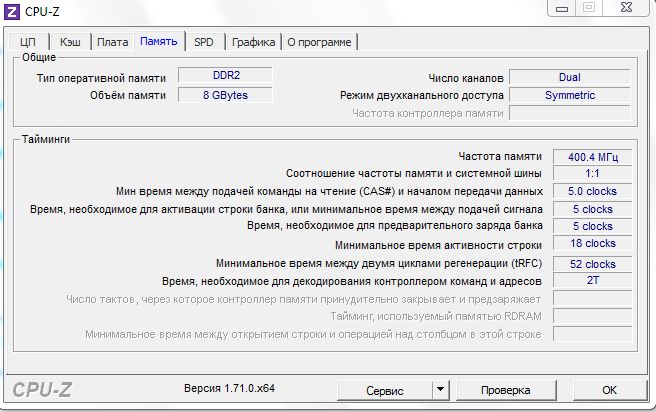Image resolution: width=656 pixels, height=412 pixels.
Task: Click the Проверка button
Action: [506, 390]
